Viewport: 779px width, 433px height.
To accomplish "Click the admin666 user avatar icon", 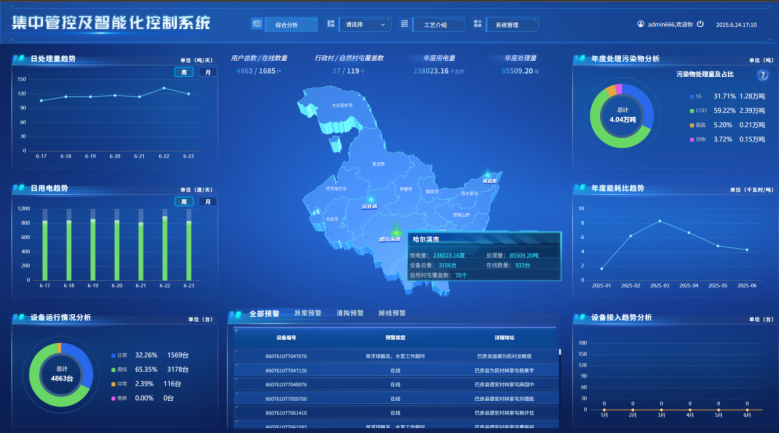I will [x=640, y=24].
